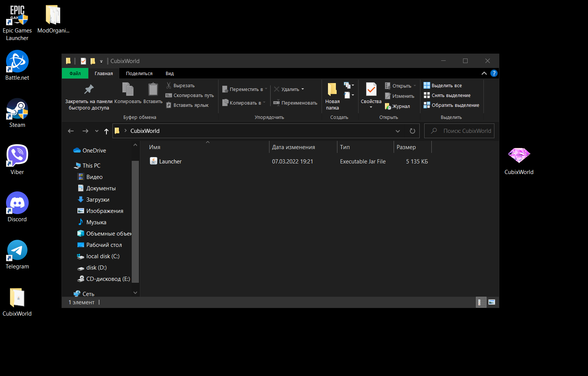Click Скопировать путь button
This screenshot has height=376, width=588.
pos(190,96)
